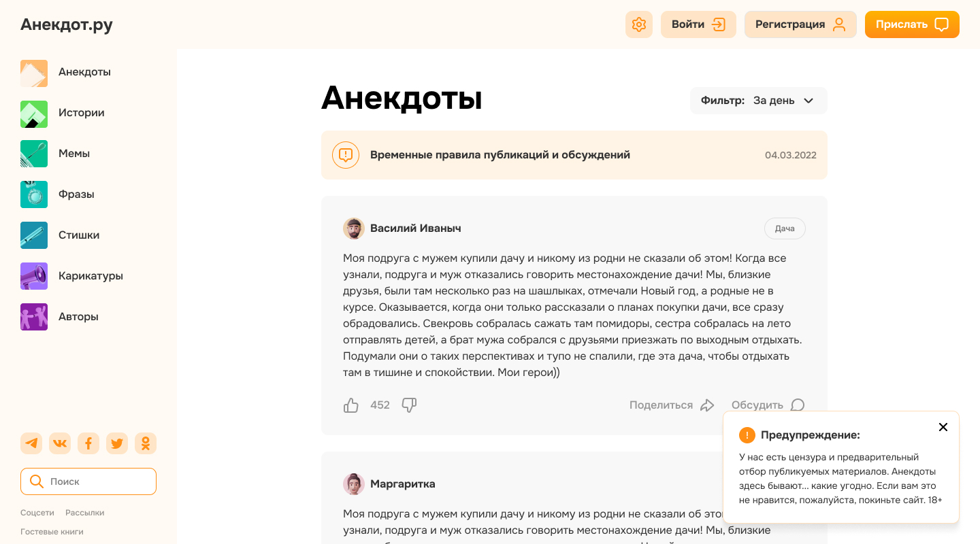Viewport: 980px width, 544px height.
Task: Click the Стишки pen icon
Action: pyautogui.click(x=34, y=235)
